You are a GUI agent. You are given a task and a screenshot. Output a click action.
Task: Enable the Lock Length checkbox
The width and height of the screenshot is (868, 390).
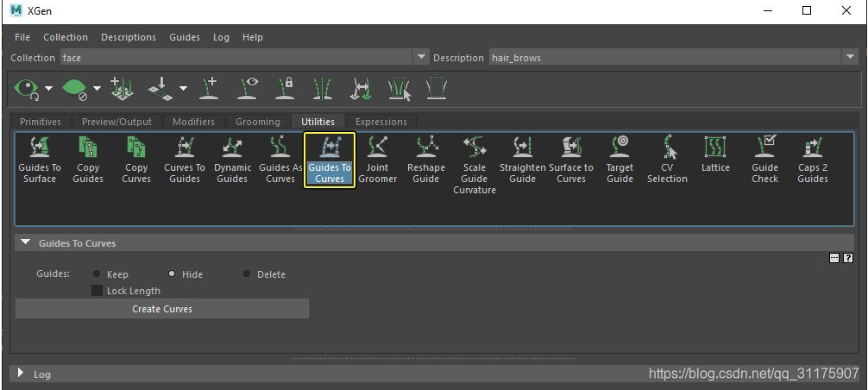(x=97, y=291)
